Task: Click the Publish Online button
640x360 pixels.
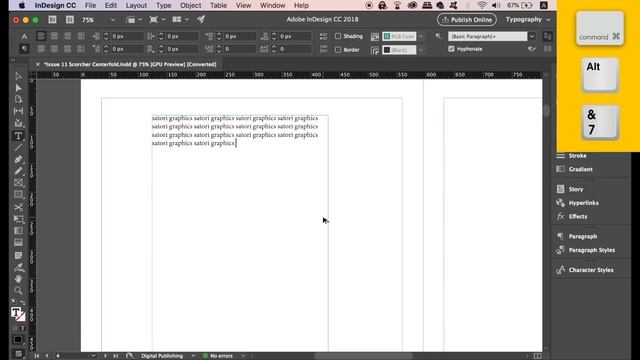Action: [467, 20]
